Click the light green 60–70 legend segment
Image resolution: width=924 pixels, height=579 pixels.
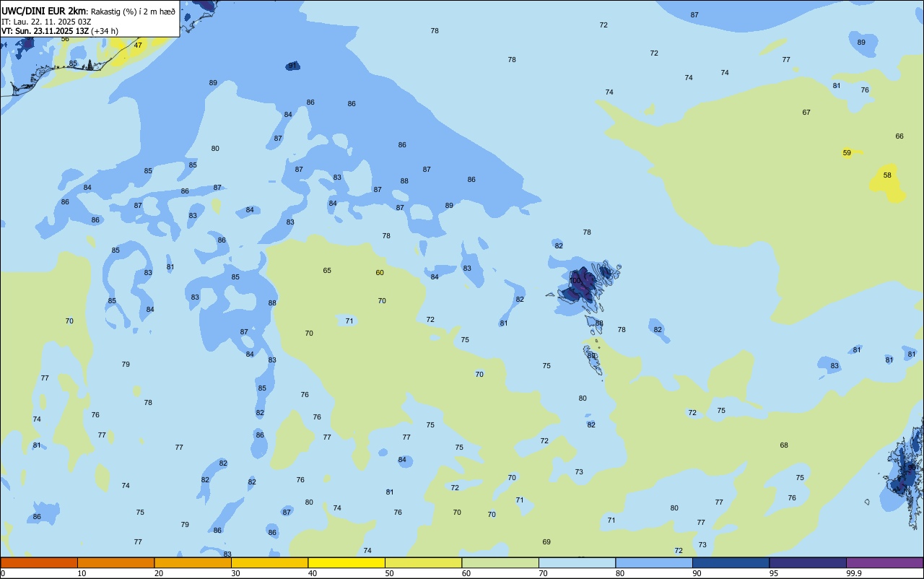[500, 562]
